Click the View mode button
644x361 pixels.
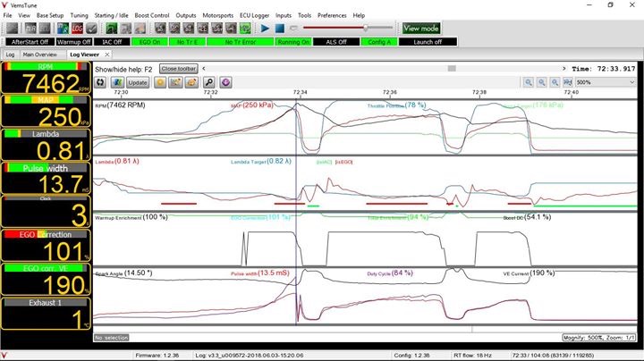[x=421, y=29]
